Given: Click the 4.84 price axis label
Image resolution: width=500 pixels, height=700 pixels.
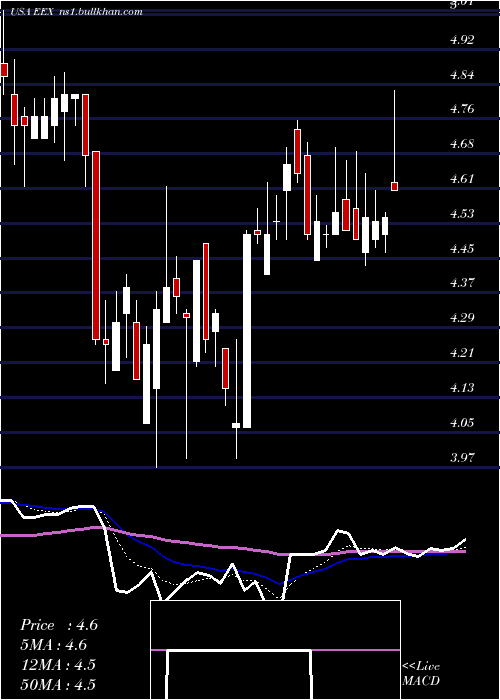Looking at the screenshot, I should click(462, 75).
